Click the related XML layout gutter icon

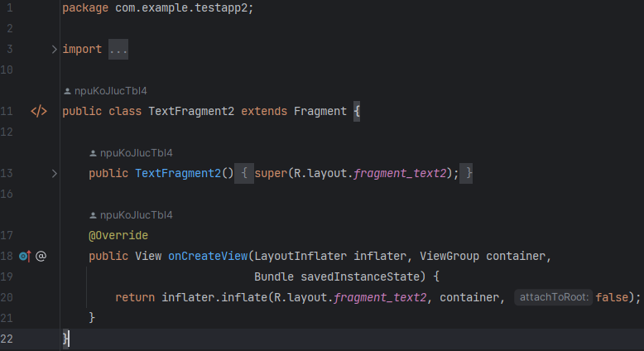coord(39,111)
